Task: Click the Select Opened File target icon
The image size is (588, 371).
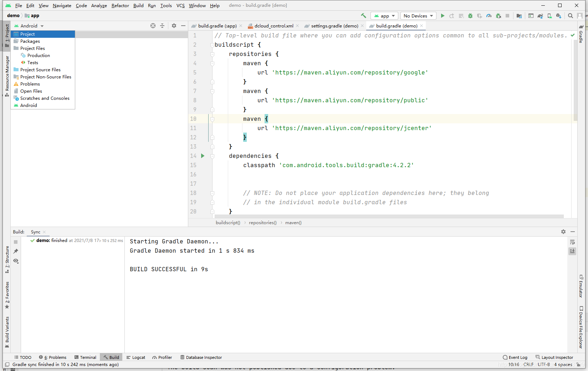Action: coord(153,26)
